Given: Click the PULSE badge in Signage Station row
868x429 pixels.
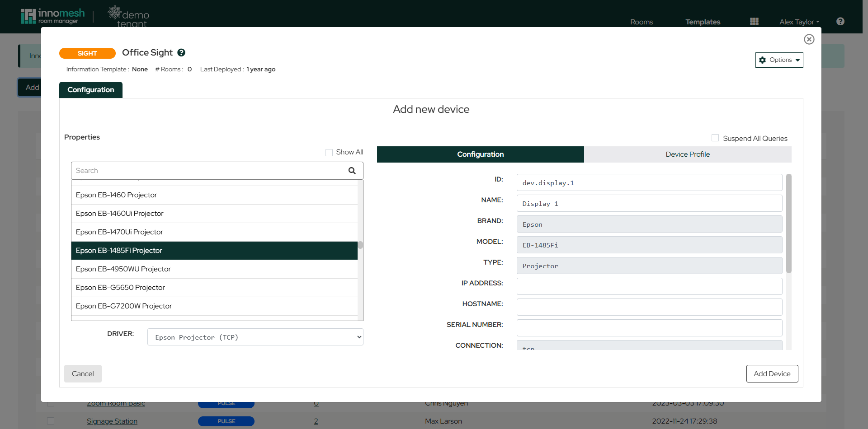Looking at the screenshot, I should pyautogui.click(x=226, y=421).
